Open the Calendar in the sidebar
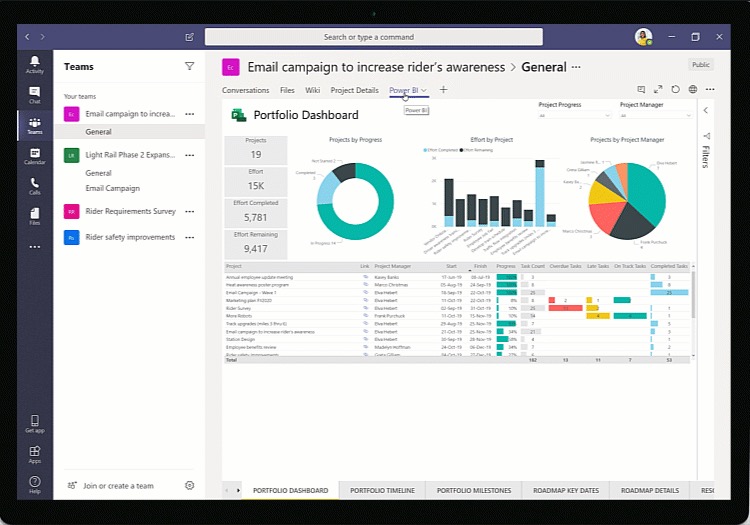Image resolution: width=750 pixels, height=525 pixels. click(34, 156)
